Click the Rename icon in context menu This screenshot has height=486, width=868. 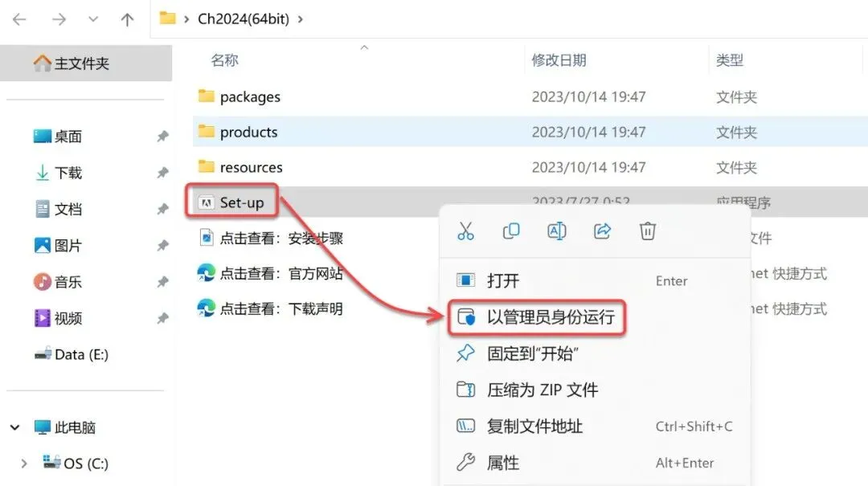556,231
